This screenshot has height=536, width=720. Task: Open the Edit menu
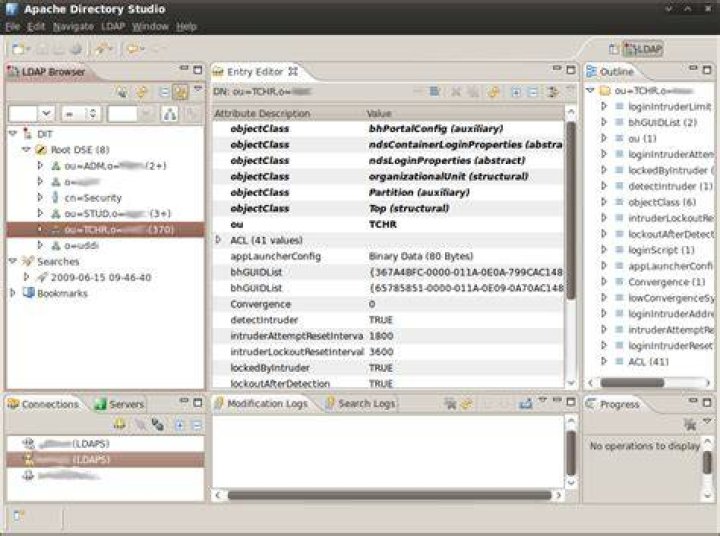(x=36, y=27)
